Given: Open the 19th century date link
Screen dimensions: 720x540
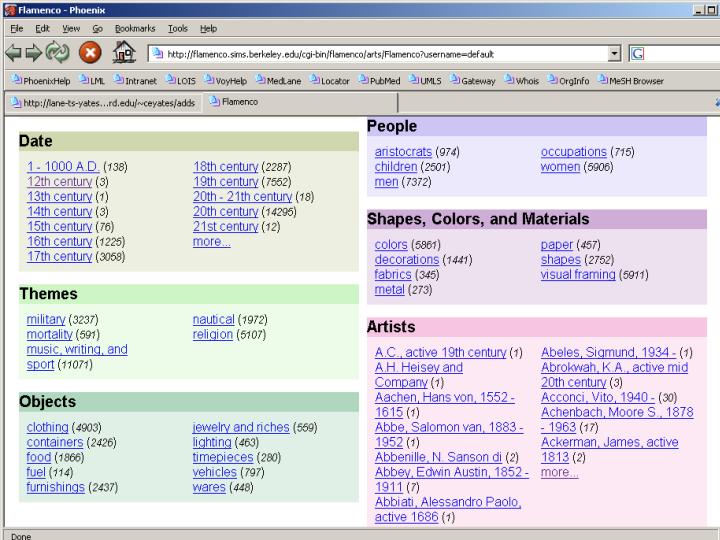Looking at the screenshot, I should click(225, 182).
